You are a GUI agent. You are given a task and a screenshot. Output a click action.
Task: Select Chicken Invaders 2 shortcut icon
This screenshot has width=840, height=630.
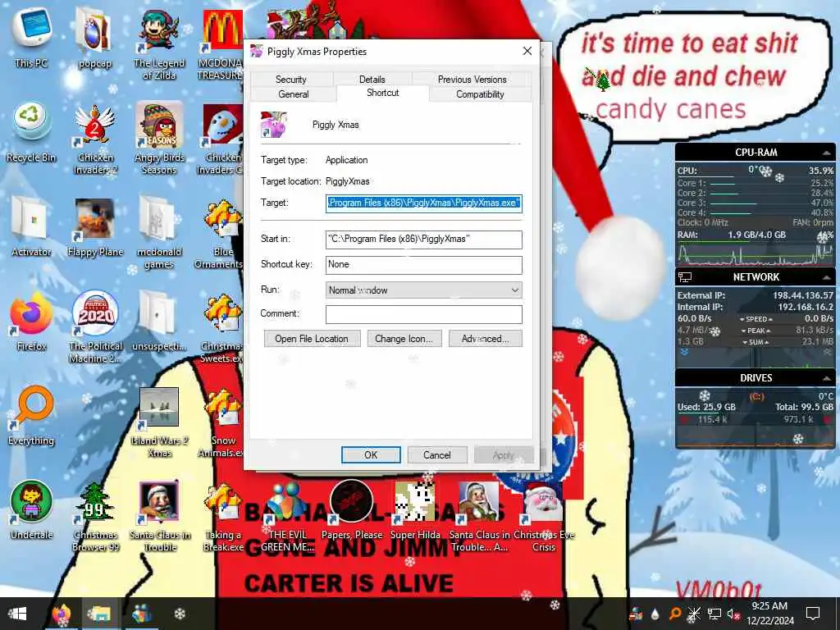pos(95,139)
